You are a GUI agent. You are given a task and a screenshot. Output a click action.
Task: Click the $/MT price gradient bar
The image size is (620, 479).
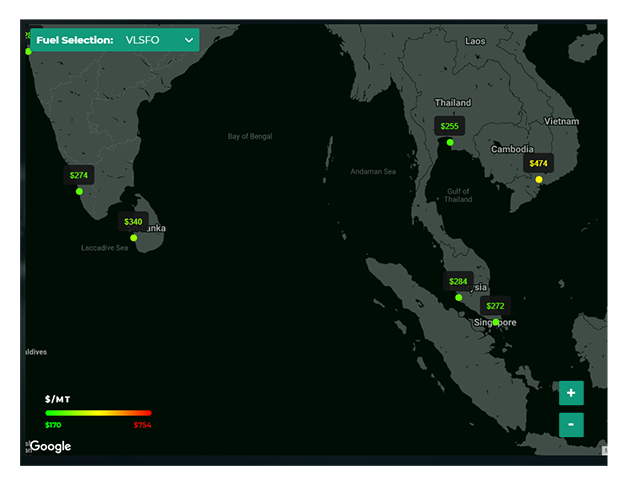(x=98, y=413)
